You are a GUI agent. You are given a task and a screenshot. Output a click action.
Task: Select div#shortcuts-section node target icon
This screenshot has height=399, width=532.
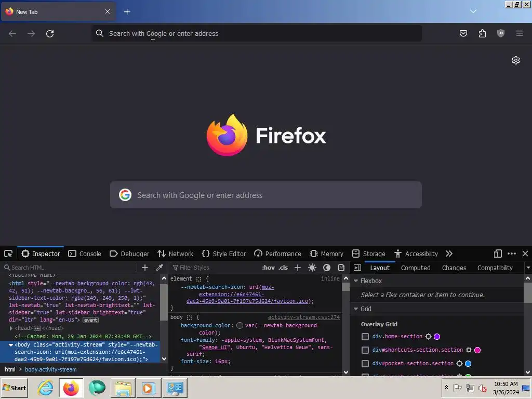click(x=469, y=350)
